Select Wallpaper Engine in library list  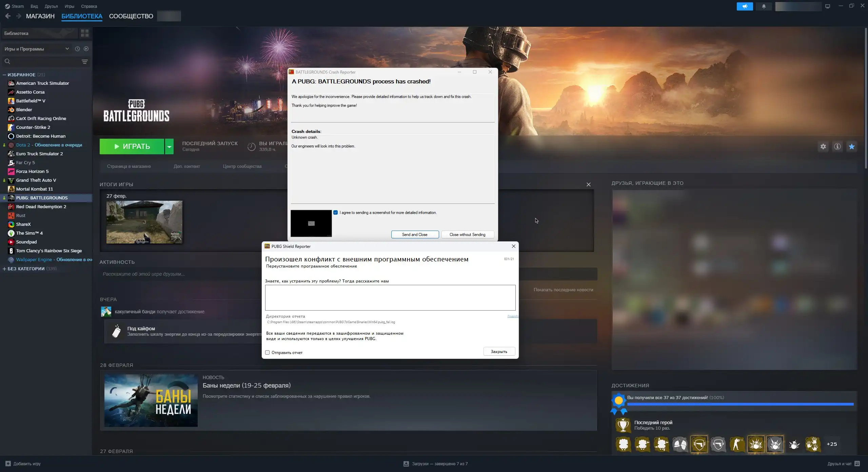47,259
